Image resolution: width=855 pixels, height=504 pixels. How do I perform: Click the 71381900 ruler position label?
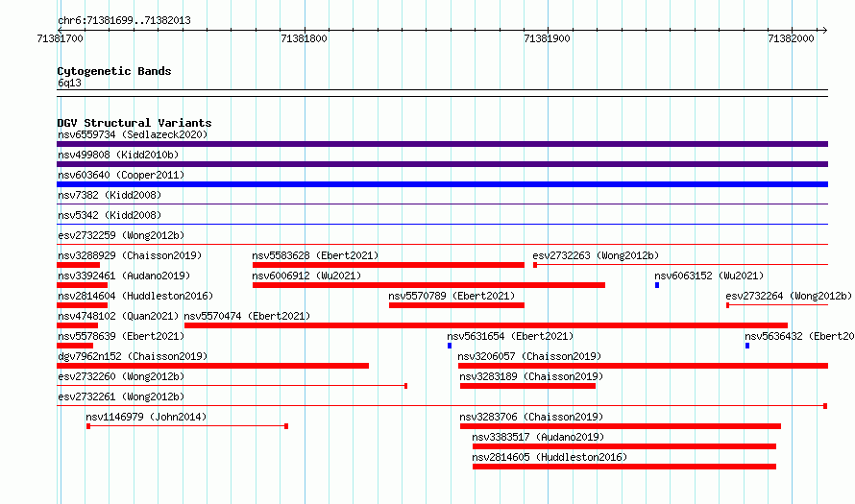547,38
